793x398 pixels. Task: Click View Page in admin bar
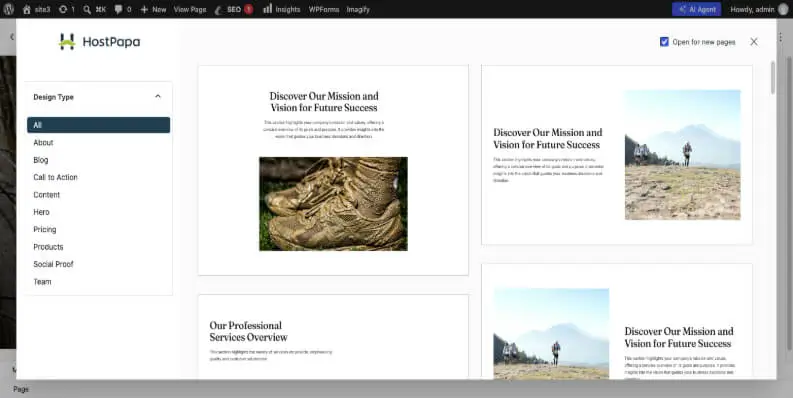pyautogui.click(x=190, y=9)
